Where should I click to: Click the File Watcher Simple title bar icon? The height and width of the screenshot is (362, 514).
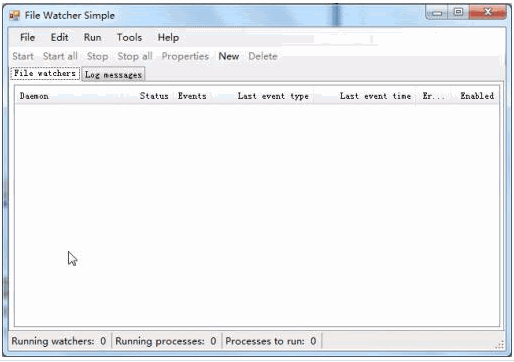coord(14,15)
